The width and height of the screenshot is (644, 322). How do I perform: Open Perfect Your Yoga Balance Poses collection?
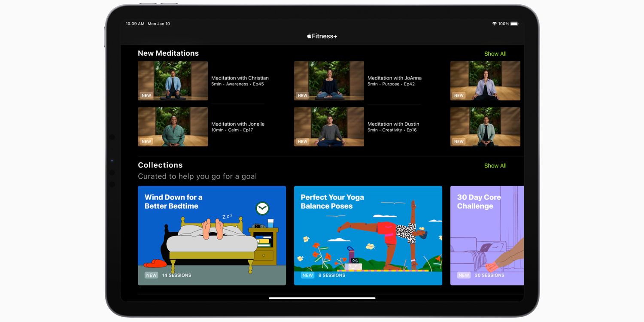(x=368, y=235)
